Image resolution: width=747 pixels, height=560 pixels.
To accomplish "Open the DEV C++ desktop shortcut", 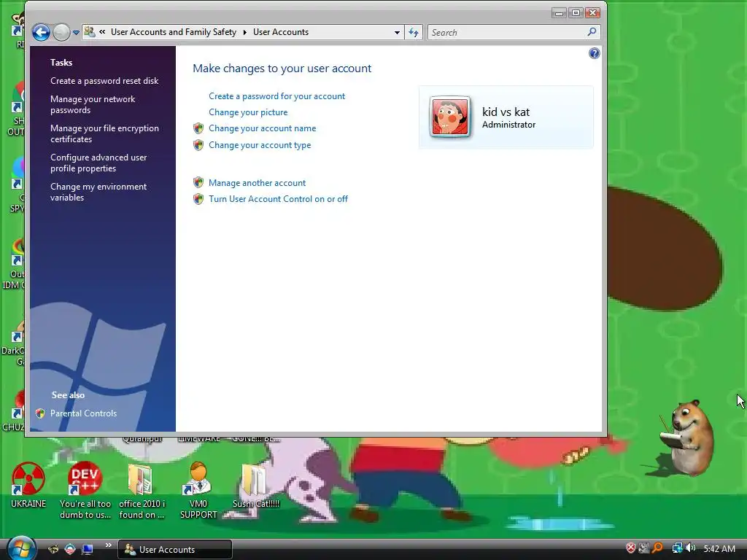I will click(x=85, y=491).
